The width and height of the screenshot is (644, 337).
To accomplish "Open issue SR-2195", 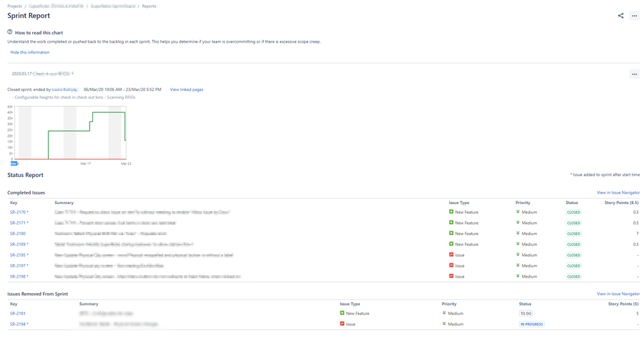I will 17,255.
